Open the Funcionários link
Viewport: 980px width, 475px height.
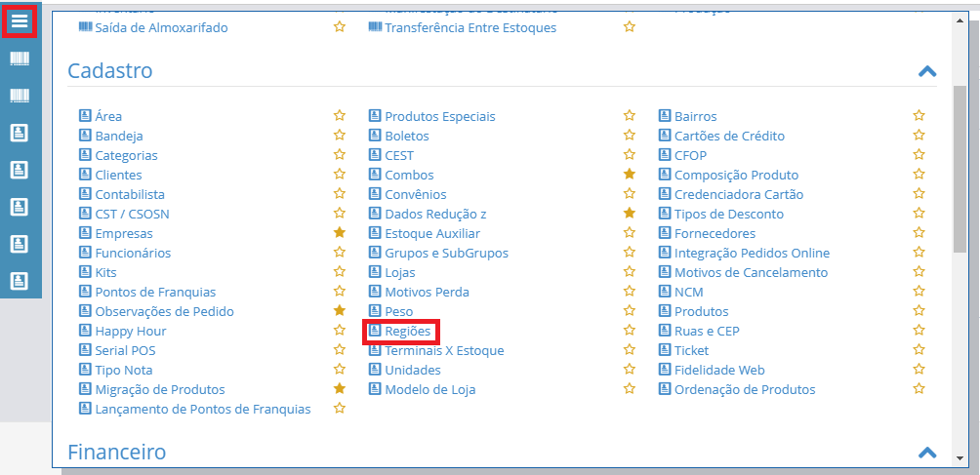pos(133,253)
